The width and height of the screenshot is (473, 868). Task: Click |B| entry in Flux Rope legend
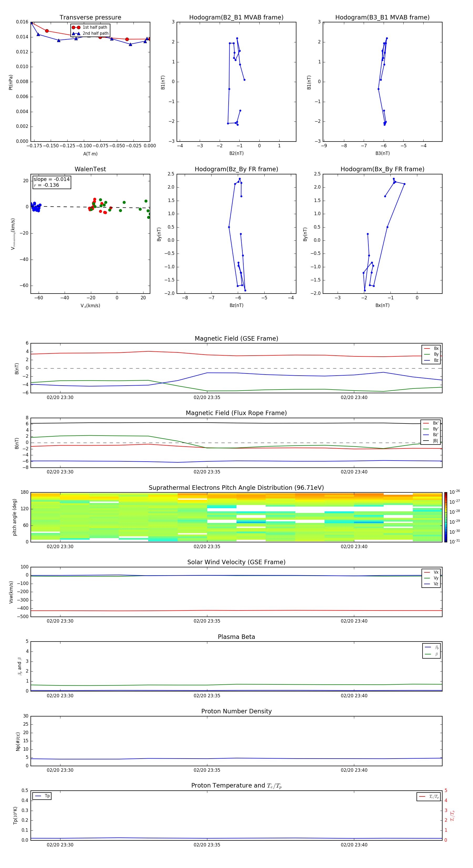[431, 441]
